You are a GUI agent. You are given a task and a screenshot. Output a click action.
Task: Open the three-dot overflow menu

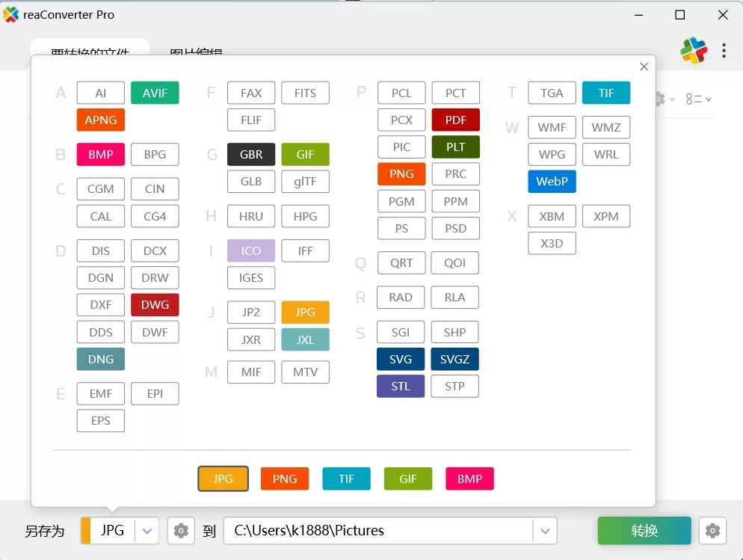click(723, 50)
